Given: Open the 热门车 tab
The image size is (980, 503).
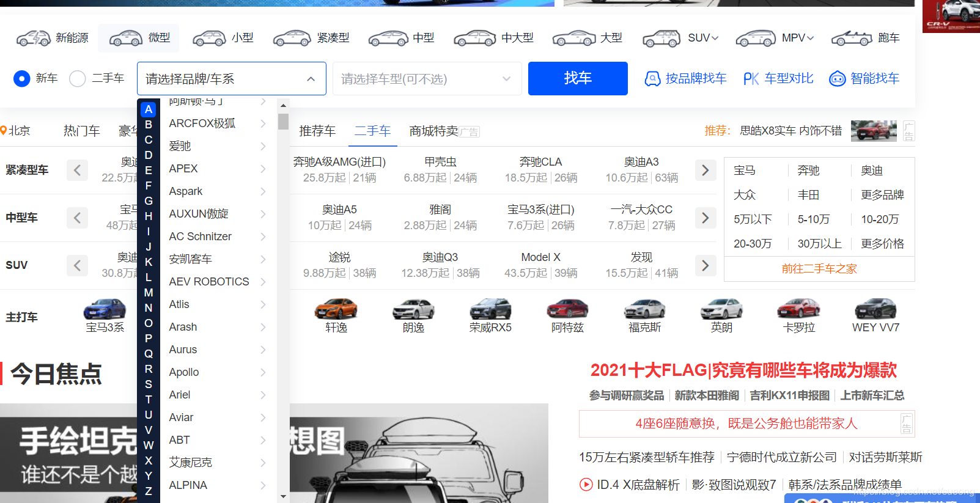Looking at the screenshot, I should point(82,131).
